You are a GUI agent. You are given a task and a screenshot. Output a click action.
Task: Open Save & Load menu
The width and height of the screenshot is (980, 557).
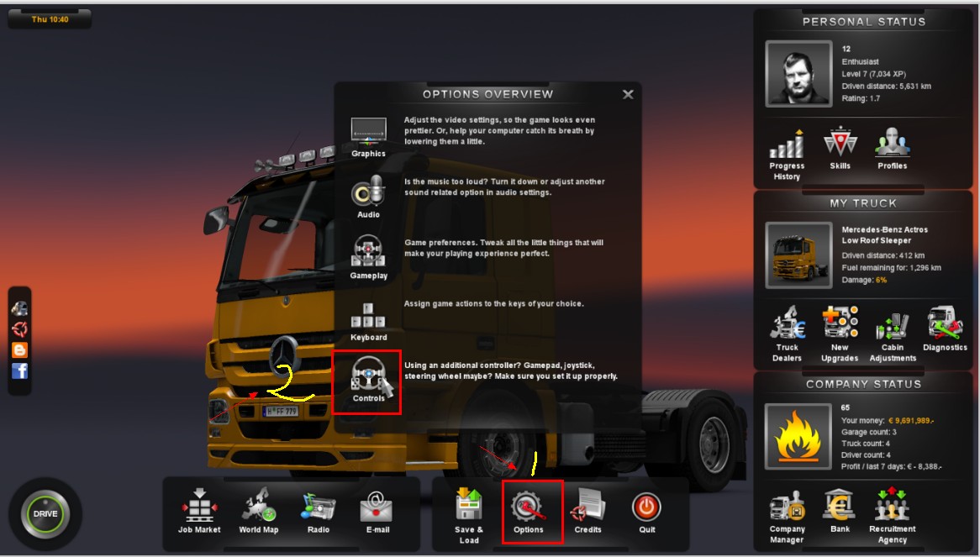[x=469, y=505]
